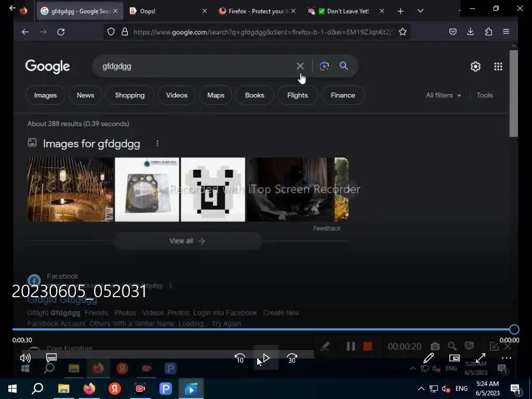Open the lantern garden image thumbnail
This screenshot has height=399, width=532.
coord(70,189)
